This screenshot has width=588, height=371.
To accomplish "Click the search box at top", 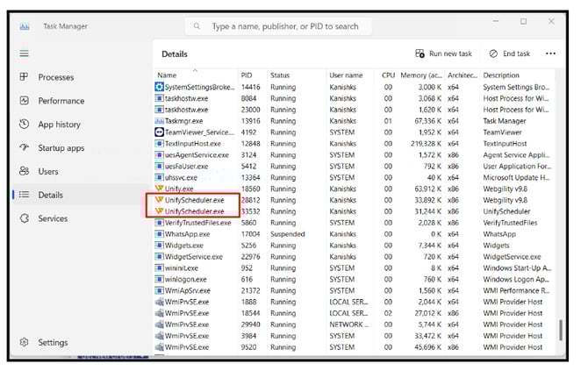I will coord(298,26).
